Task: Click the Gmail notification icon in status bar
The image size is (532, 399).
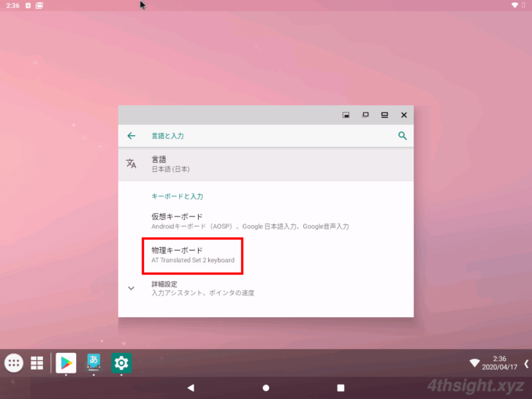Action: click(39, 5)
